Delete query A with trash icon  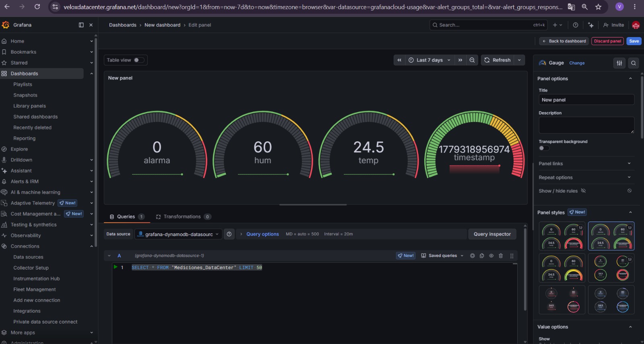501,256
